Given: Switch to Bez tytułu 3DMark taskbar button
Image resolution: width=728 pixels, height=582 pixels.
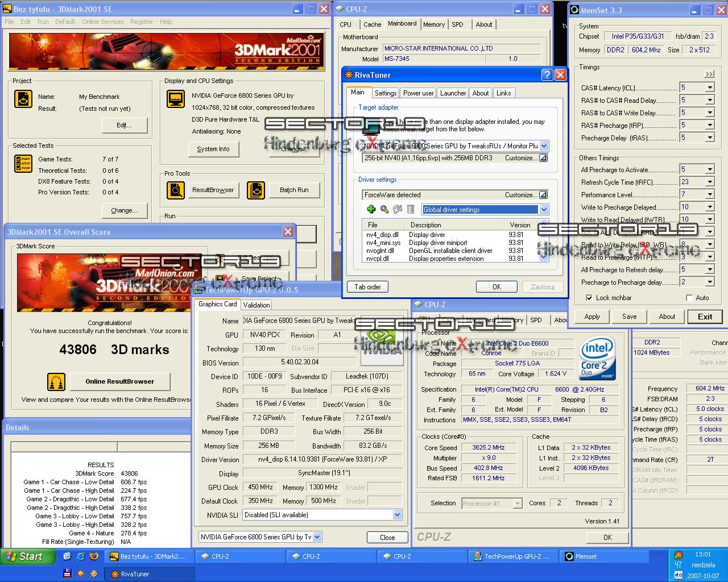Looking at the screenshot, I should [x=150, y=556].
